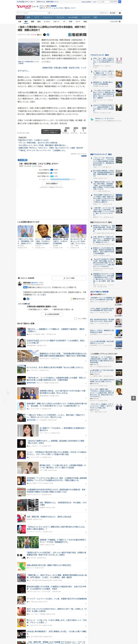React with わかりやすい lightbulb icon

[x=74, y=131]
